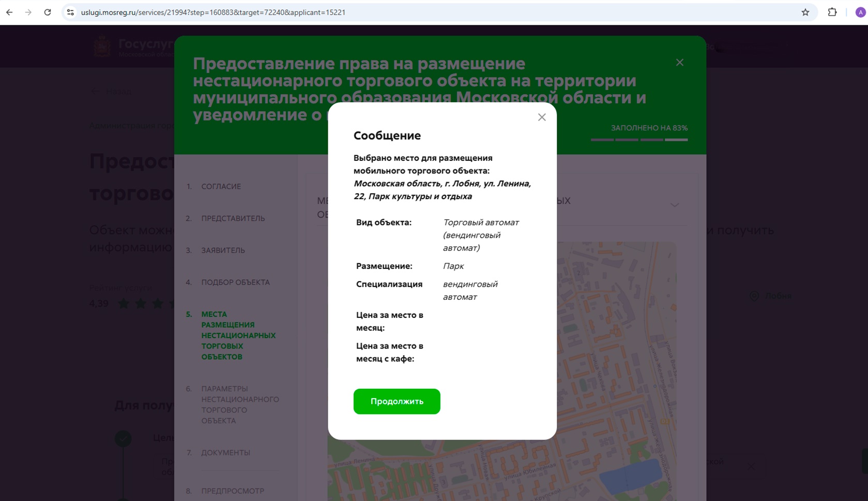
Task: Click the browser forward arrow
Action: tap(28, 12)
